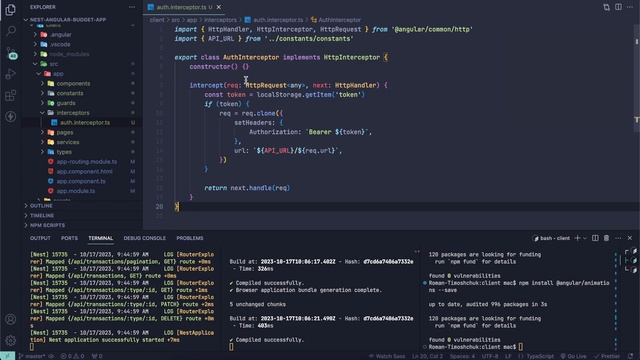
Task: Click UTF-8 encoding in the status bar
Action: (490, 356)
